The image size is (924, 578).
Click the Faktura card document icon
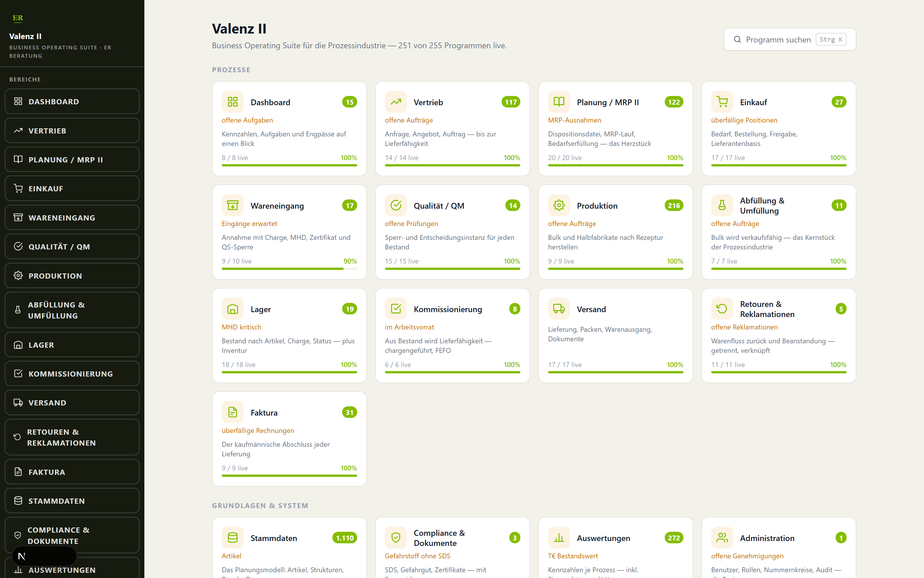tap(232, 412)
